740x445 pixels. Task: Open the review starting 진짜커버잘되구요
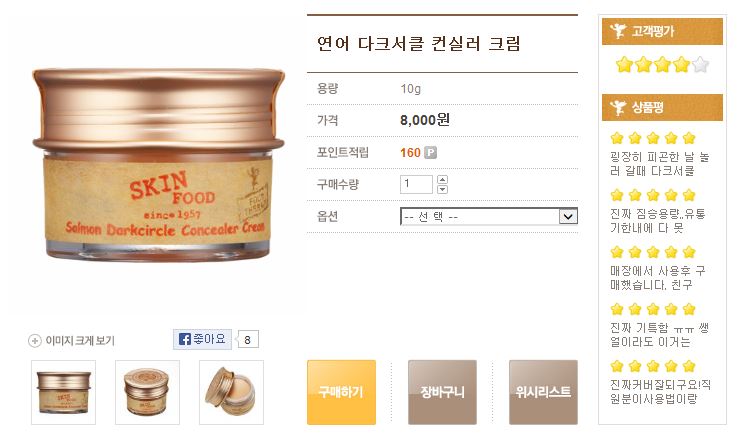[x=660, y=392]
